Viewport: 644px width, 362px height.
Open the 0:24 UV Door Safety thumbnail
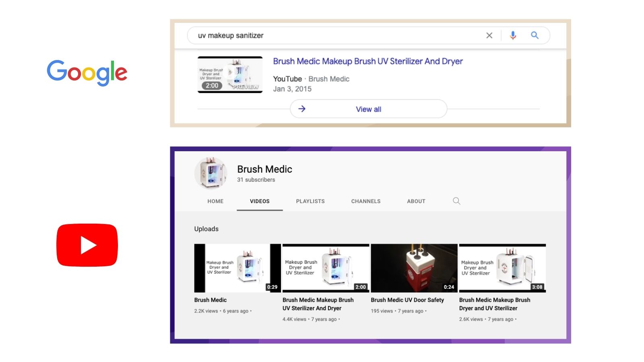point(414,268)
